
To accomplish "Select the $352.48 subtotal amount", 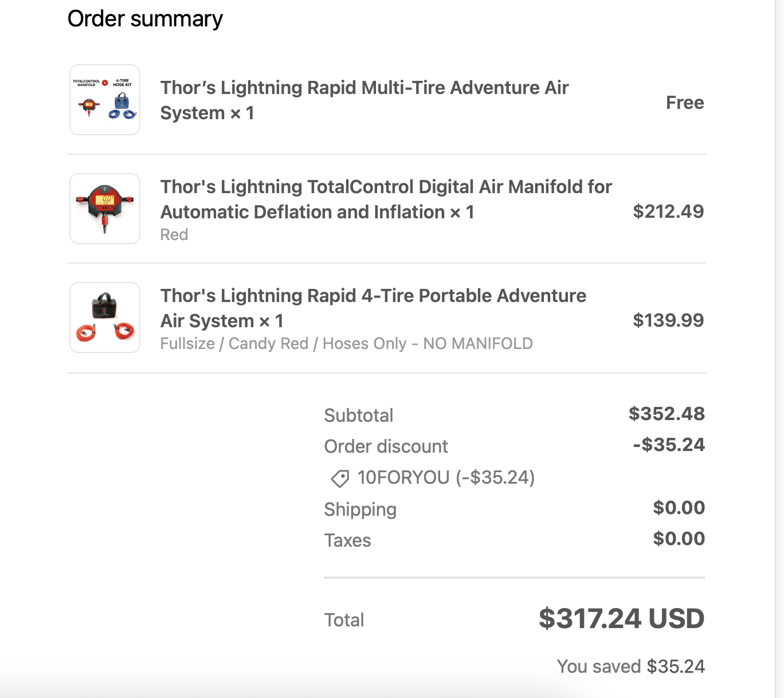I will click(667, 414).
